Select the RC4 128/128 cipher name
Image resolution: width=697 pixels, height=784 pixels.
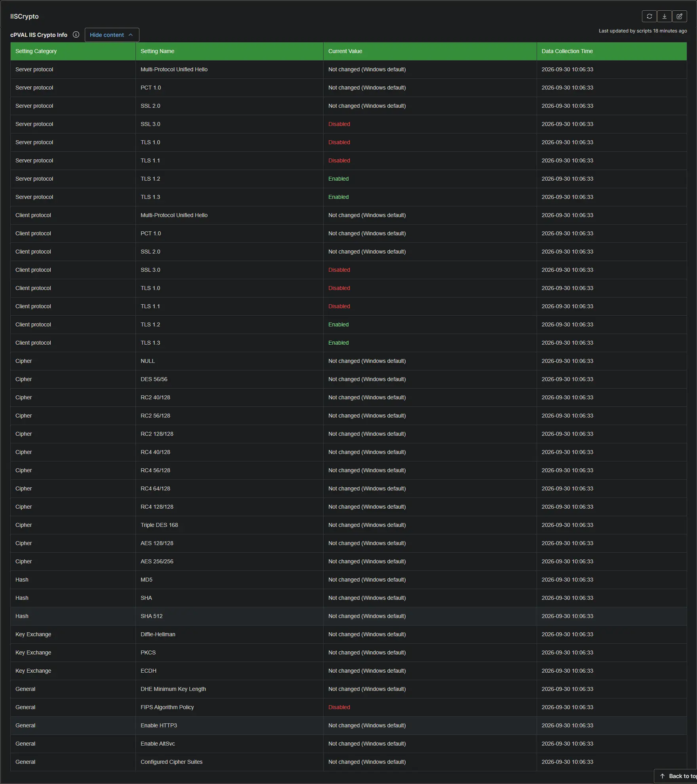pos(157,507)
